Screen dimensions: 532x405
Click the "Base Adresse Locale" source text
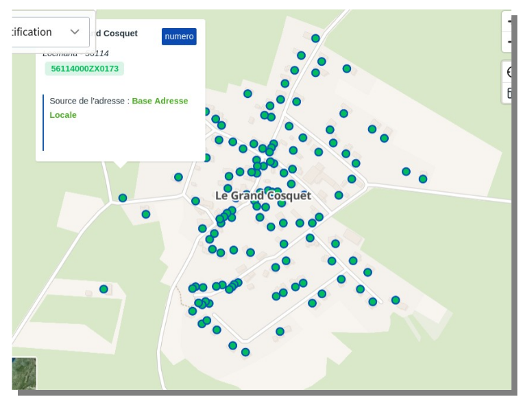pyautogui.click(x=159, y=101)
